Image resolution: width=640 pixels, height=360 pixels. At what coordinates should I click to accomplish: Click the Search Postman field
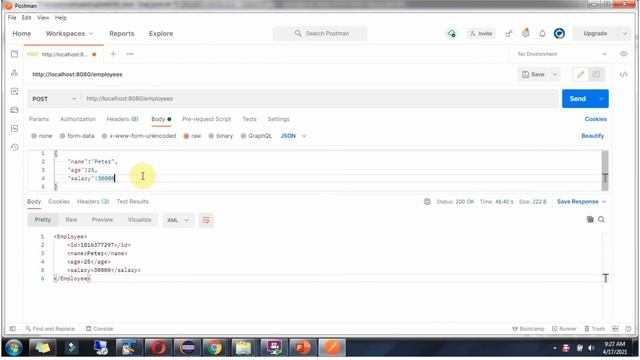pyautogui.click(x=320, y=33)
